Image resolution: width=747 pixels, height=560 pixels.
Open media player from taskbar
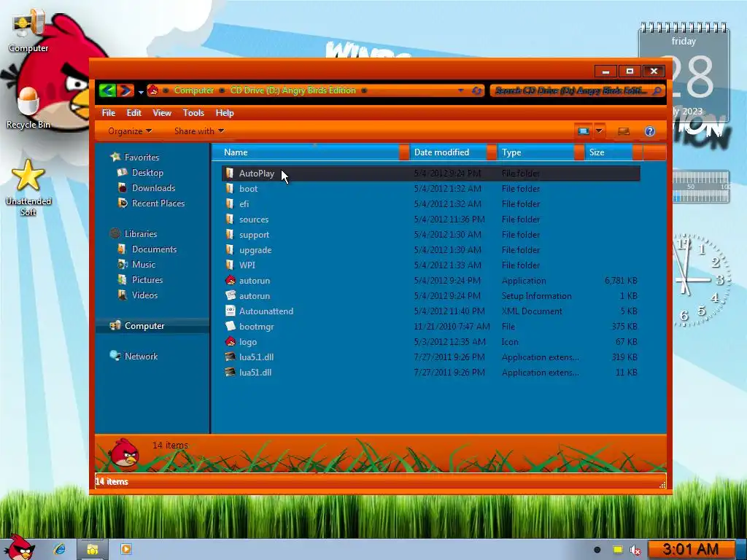126,549
